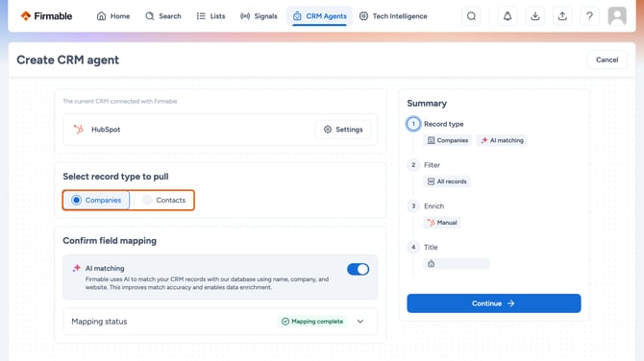
Task: Open the help question mark icon
Action: pos(589,16)
